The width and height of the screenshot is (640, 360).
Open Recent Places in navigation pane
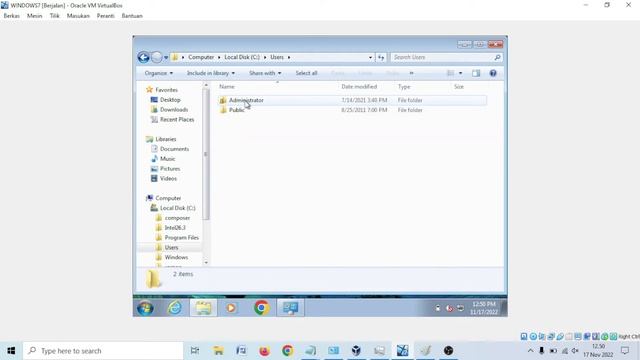click(177, 119)
